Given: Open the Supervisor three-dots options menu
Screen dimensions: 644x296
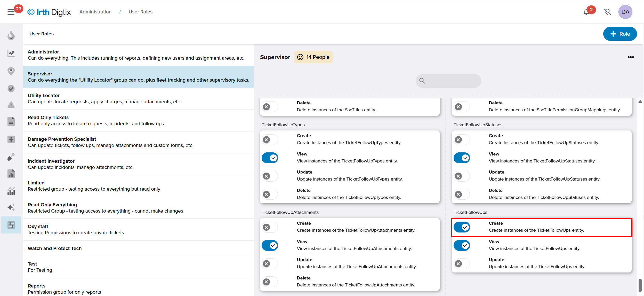Looking at the screenshot, I should point(631,57).
